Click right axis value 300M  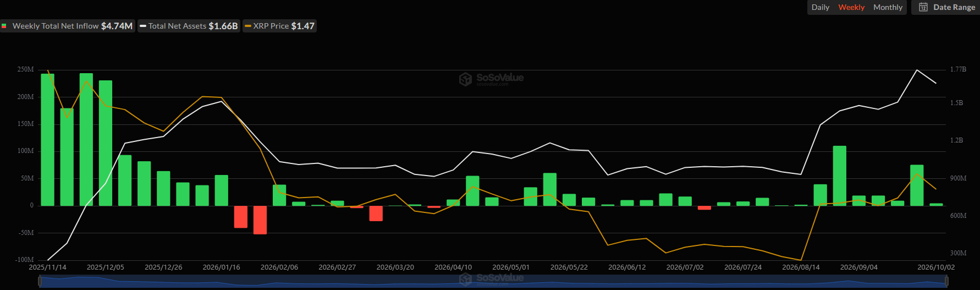(x=959, y=253)
